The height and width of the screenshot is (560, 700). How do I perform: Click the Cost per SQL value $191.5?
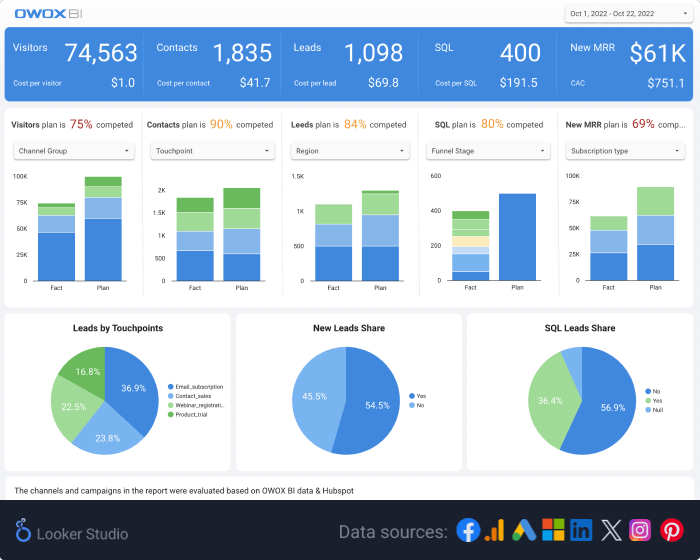coord(518,83)
